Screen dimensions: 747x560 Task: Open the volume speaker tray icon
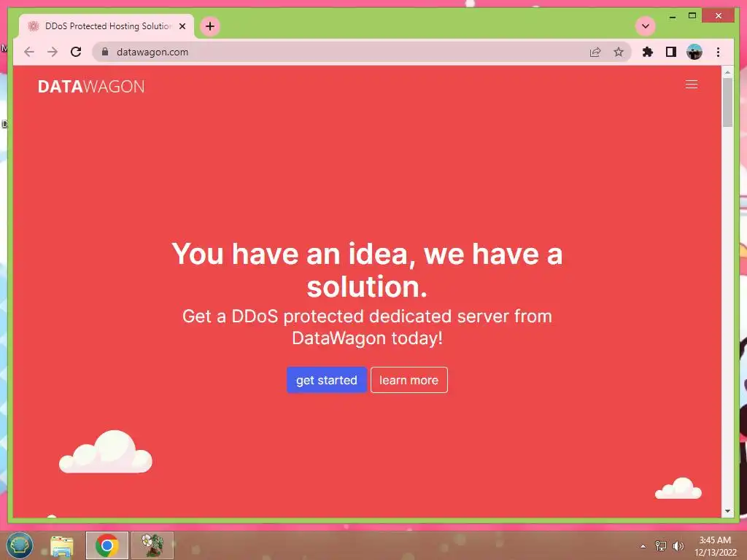click(678, 545)
